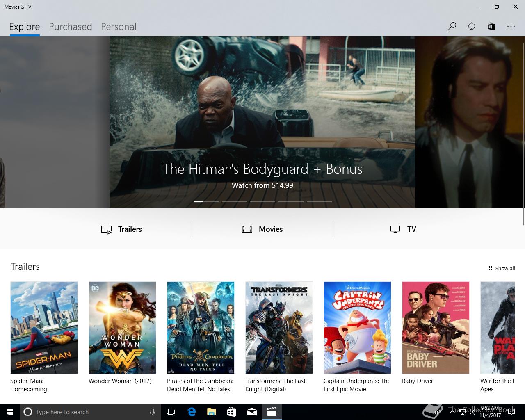Open the search magnifier icon
This screenshot has height=420, width=525.
[x=452, y=26]
